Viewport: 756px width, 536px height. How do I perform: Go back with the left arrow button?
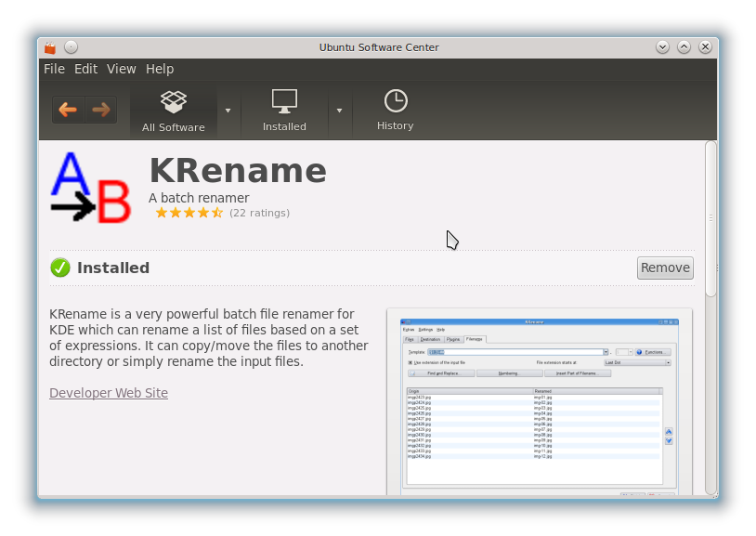pyautogui.click(x=68, y=110)
